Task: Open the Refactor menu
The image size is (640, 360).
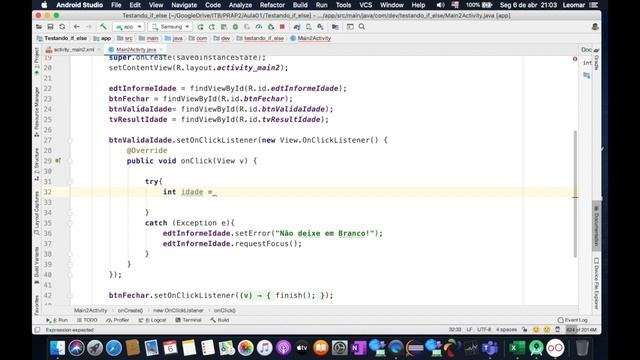Action: tap(272, 5)
